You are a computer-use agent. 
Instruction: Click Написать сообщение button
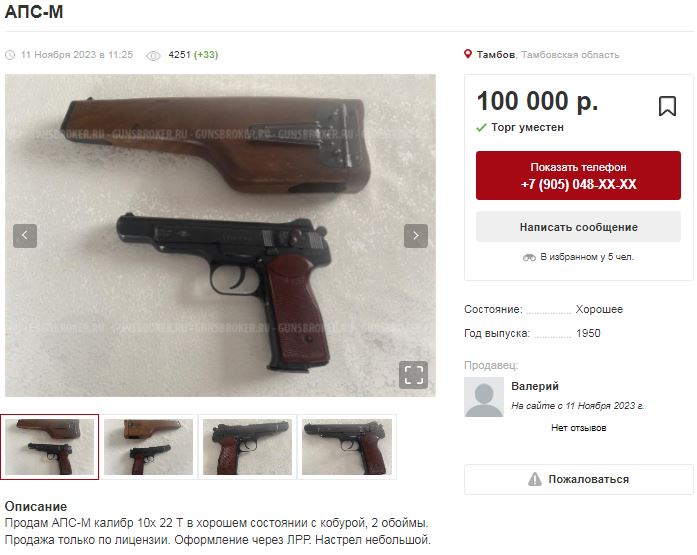click(x=578, y=227)
